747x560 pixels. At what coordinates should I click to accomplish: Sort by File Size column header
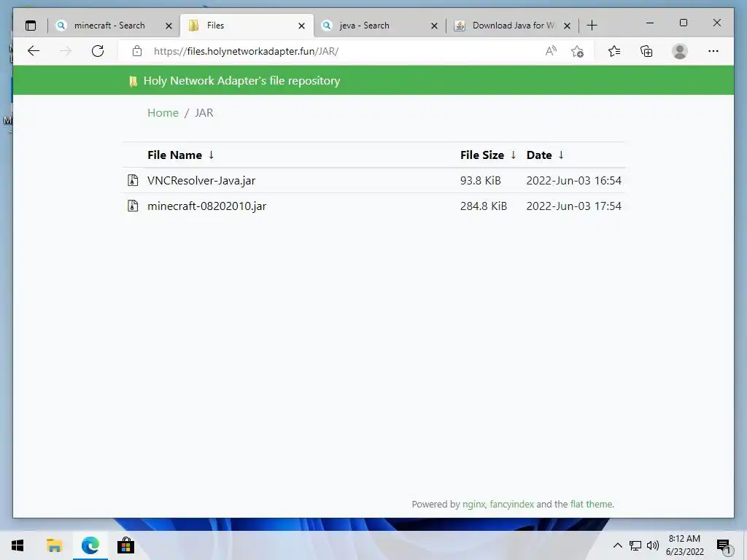481,155
